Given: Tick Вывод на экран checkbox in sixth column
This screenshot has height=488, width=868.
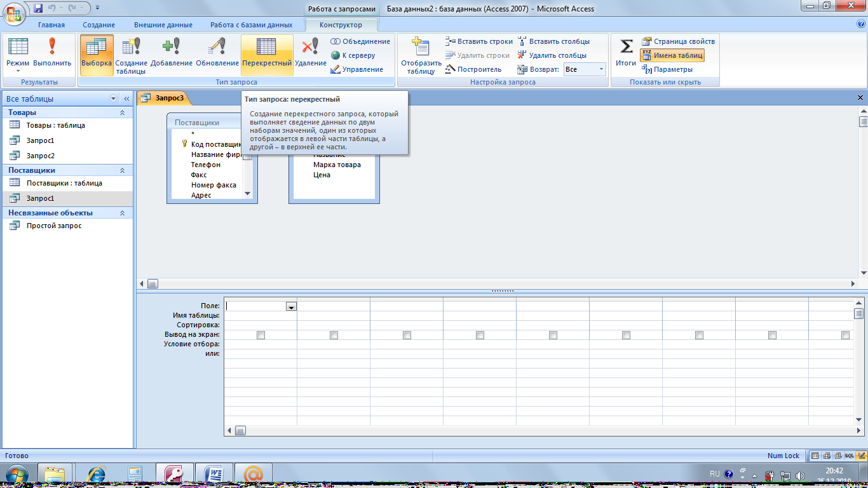Looking at the screenshot, I should (626, 335).
